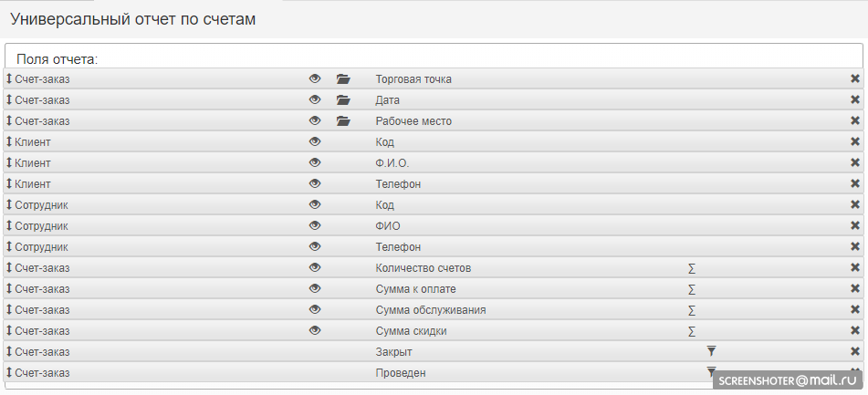The height and width of the screenshot is (395, 868).
Task: Toggle visibility of Клиент Код field
Action: point(315,142)
